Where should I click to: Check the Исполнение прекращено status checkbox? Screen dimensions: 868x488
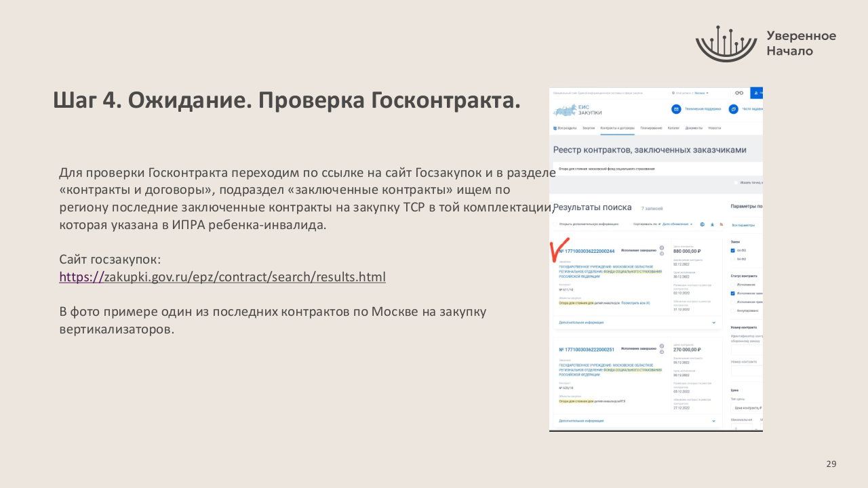pos(733,302)
